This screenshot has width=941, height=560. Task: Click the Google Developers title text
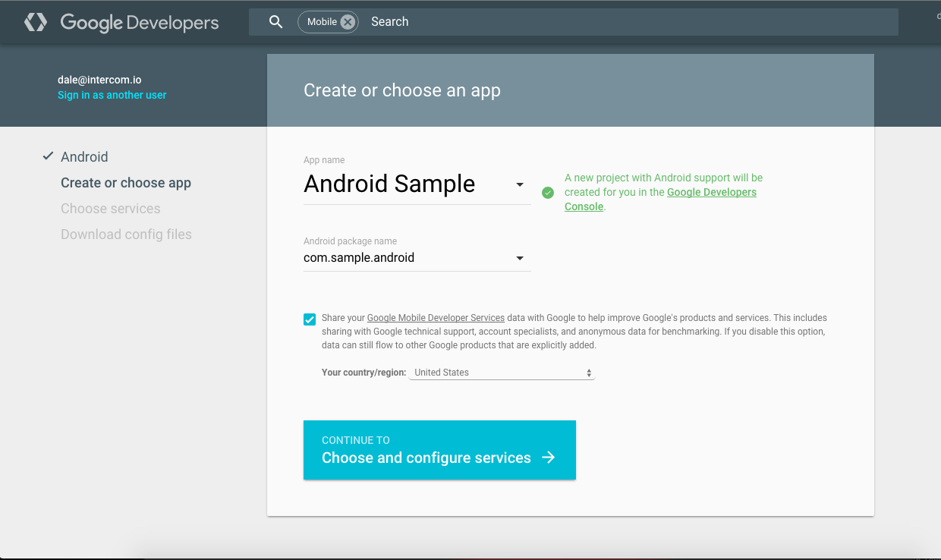[140, 23]
